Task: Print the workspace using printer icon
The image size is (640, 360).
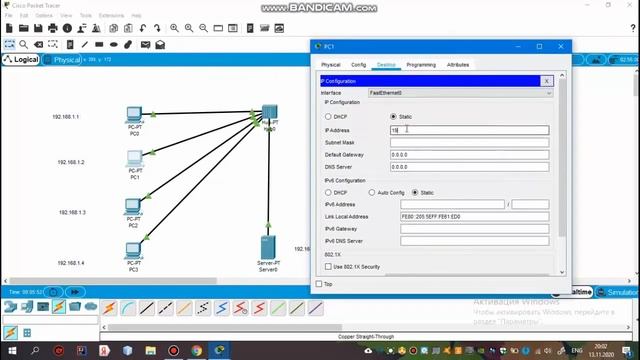Action: pos(53,28)
